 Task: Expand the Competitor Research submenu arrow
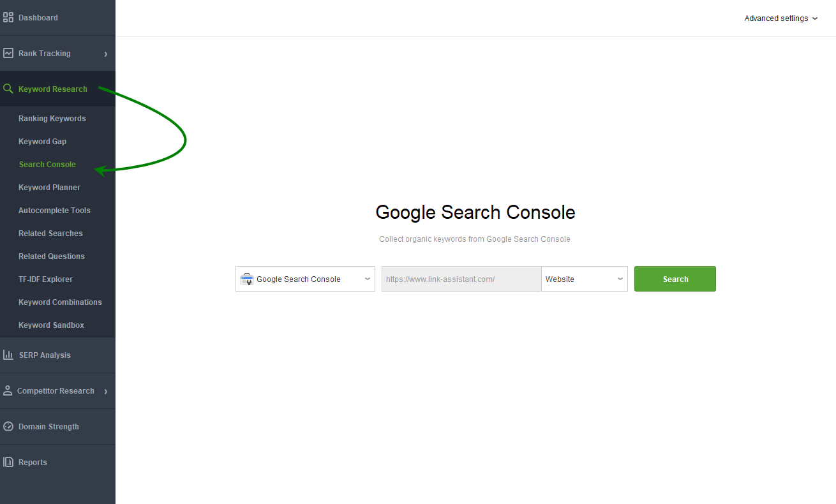point(106,391)
